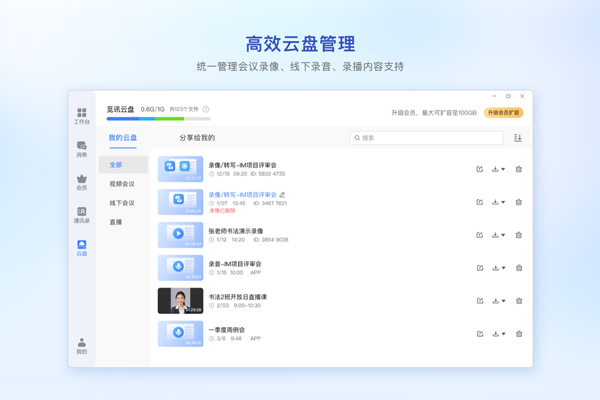The image size is (600, 400).
Task: Delete 录音-IM项目评审会 file
Action: point(519,268)
